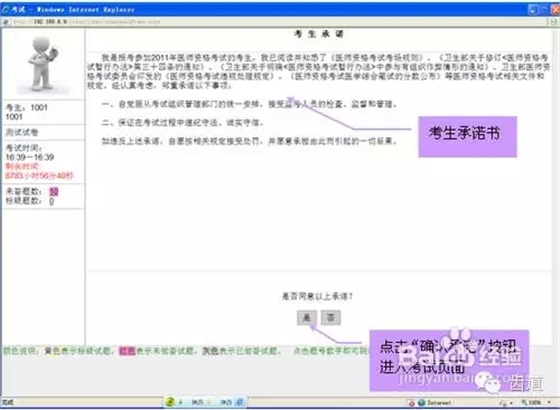Open the pink unanswered question count
This screenshot has height=410, width=560.
(x=54, y=191)
